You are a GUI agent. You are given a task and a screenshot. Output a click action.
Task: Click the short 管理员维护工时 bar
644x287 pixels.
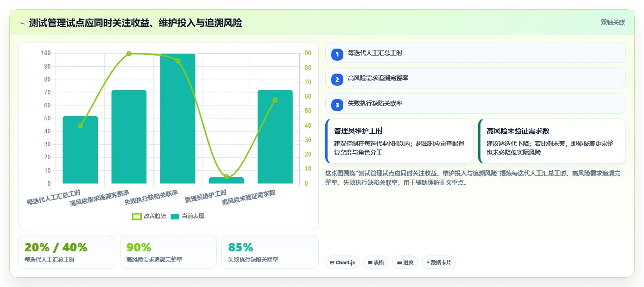coord(227,181)
